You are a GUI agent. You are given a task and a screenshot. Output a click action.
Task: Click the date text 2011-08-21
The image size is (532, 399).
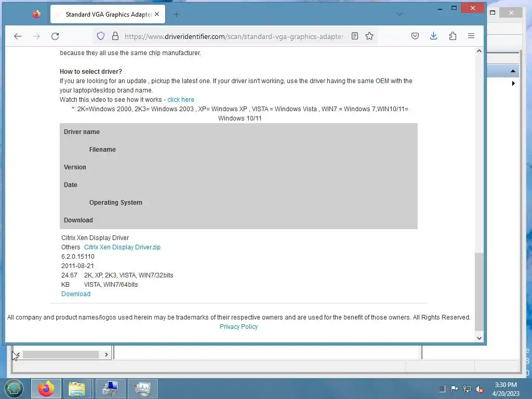coord(77,265)
